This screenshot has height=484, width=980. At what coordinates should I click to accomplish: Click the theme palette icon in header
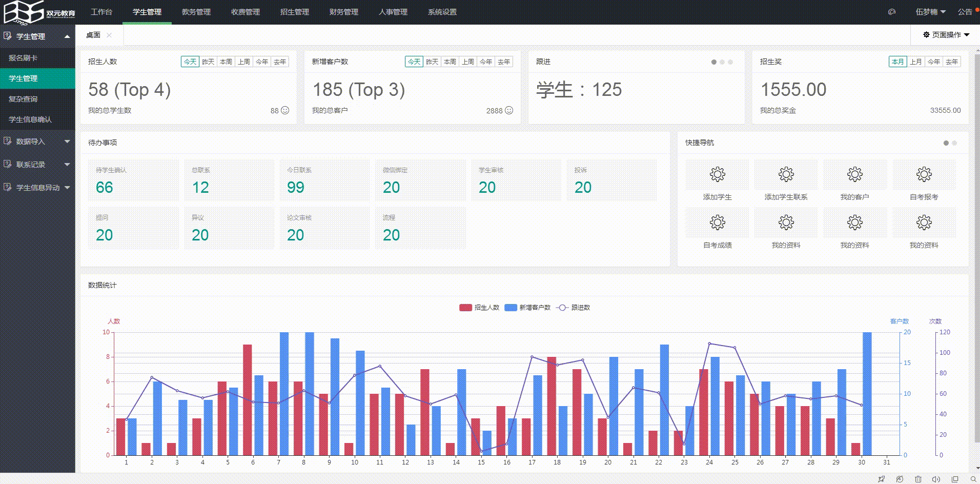point(892,12)
